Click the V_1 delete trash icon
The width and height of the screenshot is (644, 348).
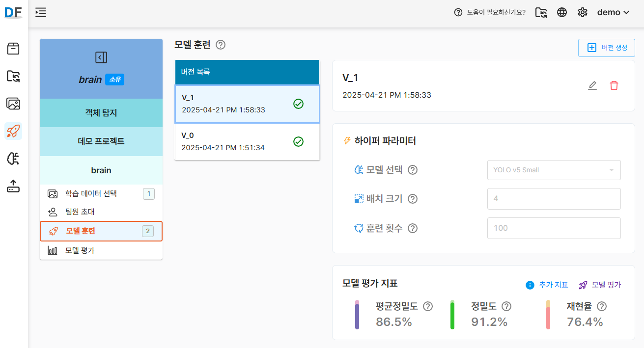(x=614, y=85)
